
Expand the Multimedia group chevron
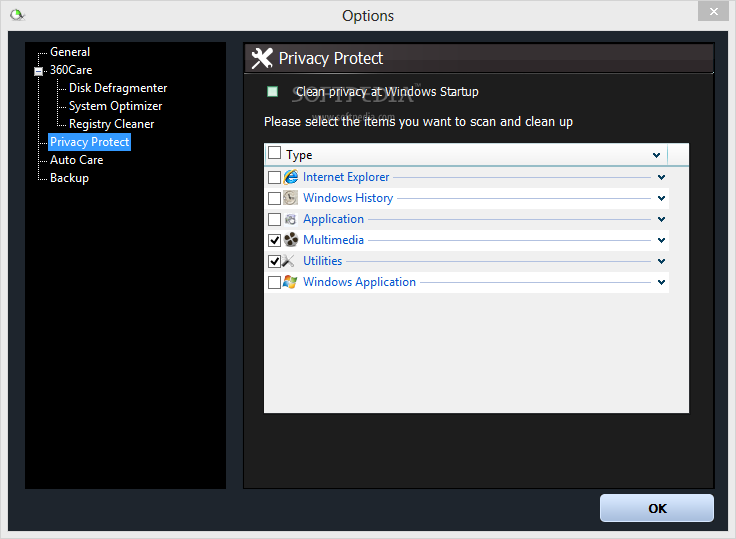click(x=661, y=240)
